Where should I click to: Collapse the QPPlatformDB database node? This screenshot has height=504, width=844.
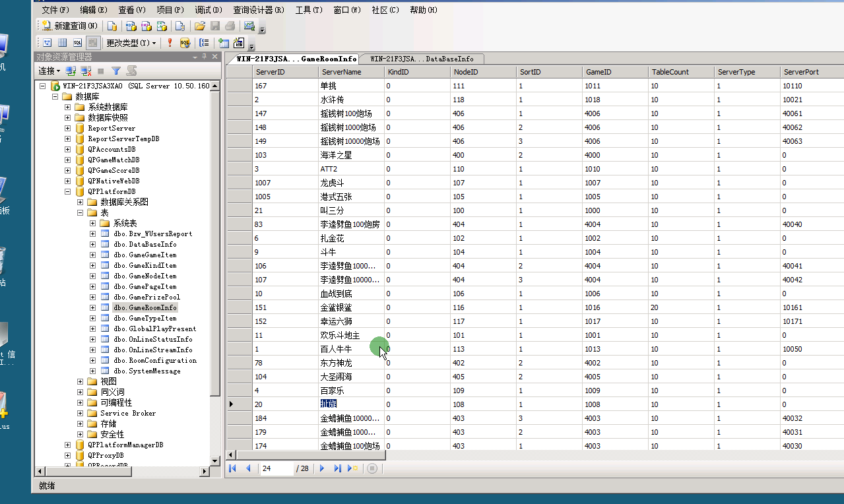tap(67, 191)
